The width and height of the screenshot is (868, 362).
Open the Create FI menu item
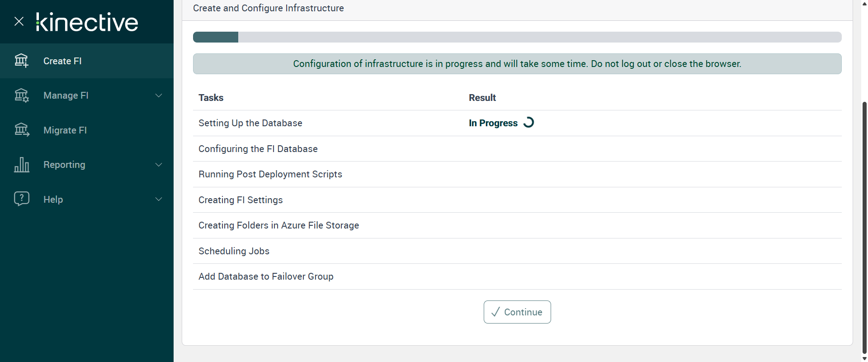(62, 61)
